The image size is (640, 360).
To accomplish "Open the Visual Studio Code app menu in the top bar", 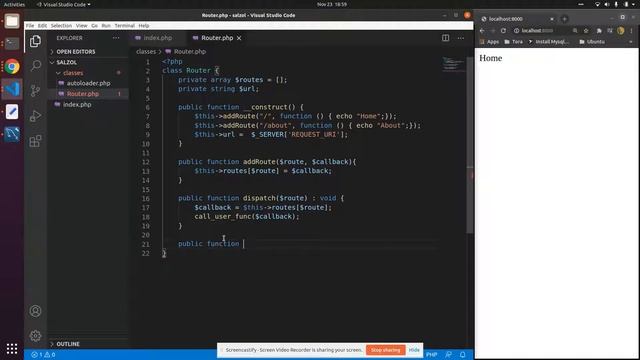I will 64,4.
